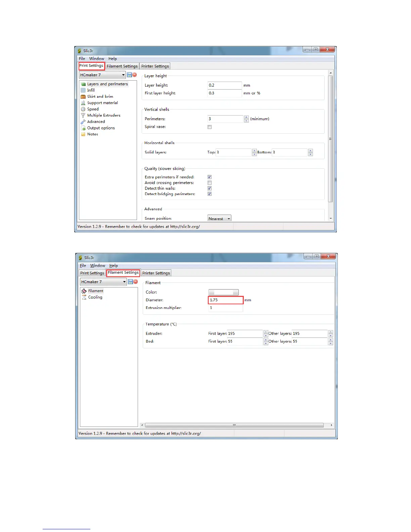Screen dimensions: 411x532
Task: Open Help menu in bottom Slic3r window
Action: click(x=113, y=265)
